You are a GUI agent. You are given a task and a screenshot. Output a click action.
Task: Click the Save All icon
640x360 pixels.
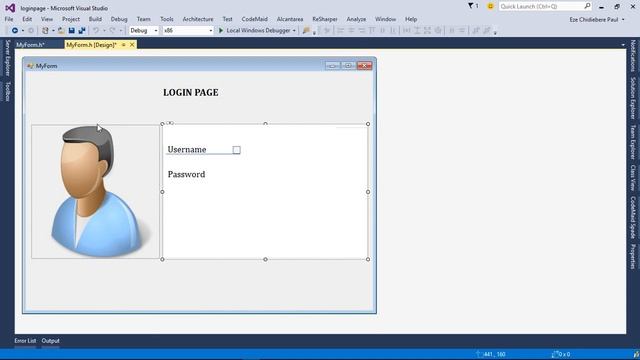(82, 31)
